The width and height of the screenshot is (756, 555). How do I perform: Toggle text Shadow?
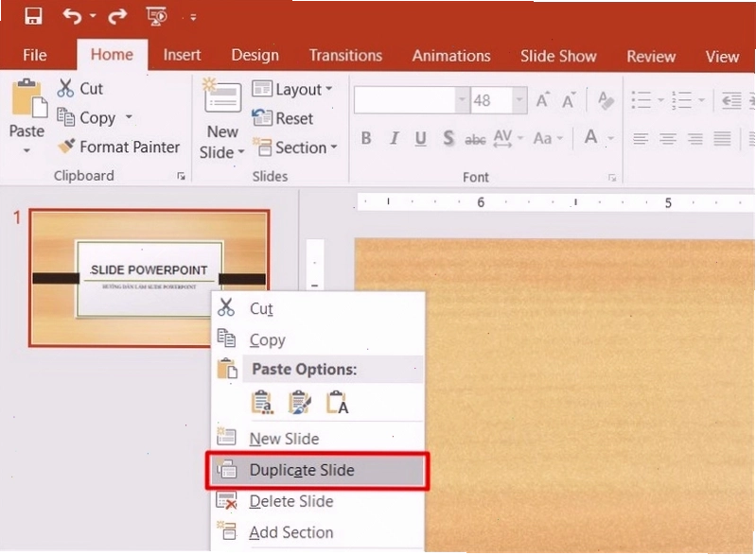point(448,138)
